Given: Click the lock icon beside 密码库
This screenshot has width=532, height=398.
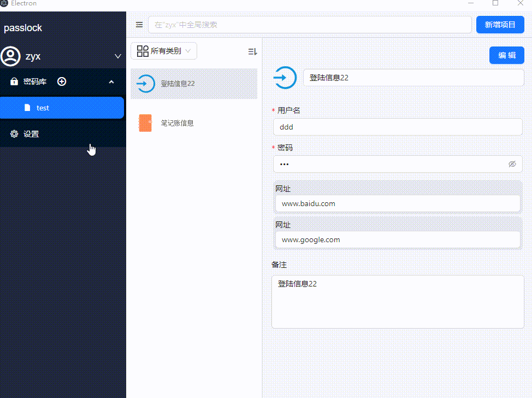Looking at the screenshot, I should coord(14,81).
